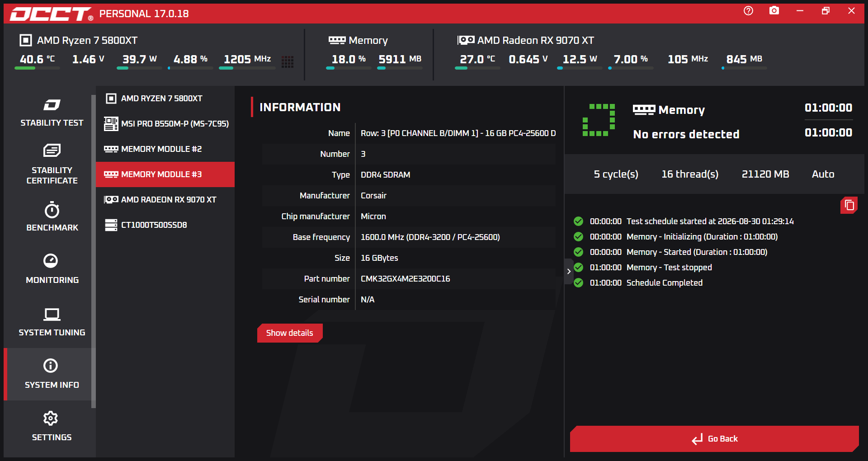Click the Memory - Initializing log entry

coord(702,237)
